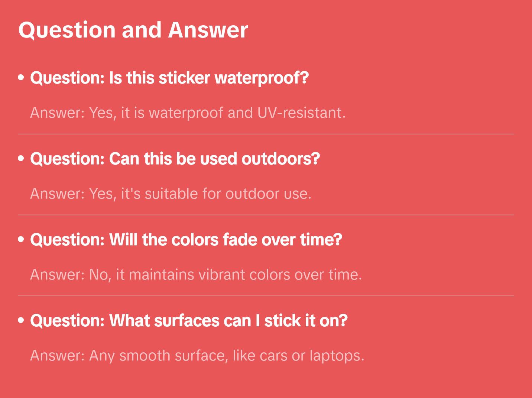Click the bullet before the surfaces question
The width and height of the screenshot is (532, 398).
pos(21,321)
